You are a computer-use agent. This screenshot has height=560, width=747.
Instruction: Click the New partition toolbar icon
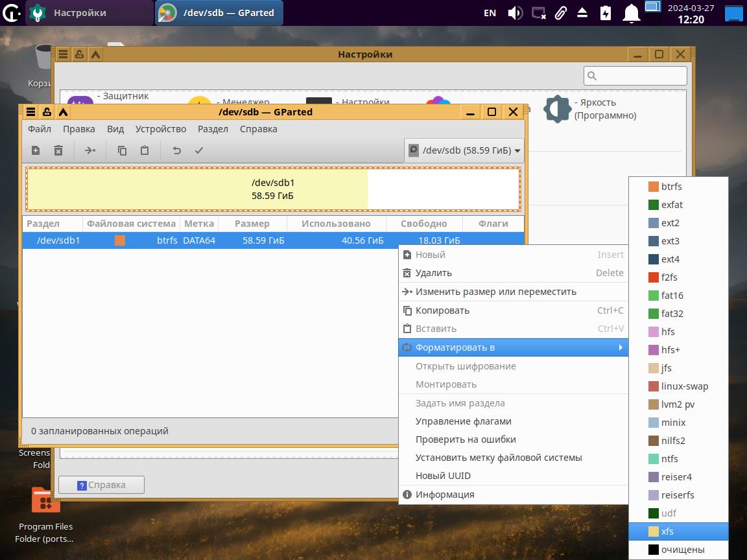pos(36,150)
